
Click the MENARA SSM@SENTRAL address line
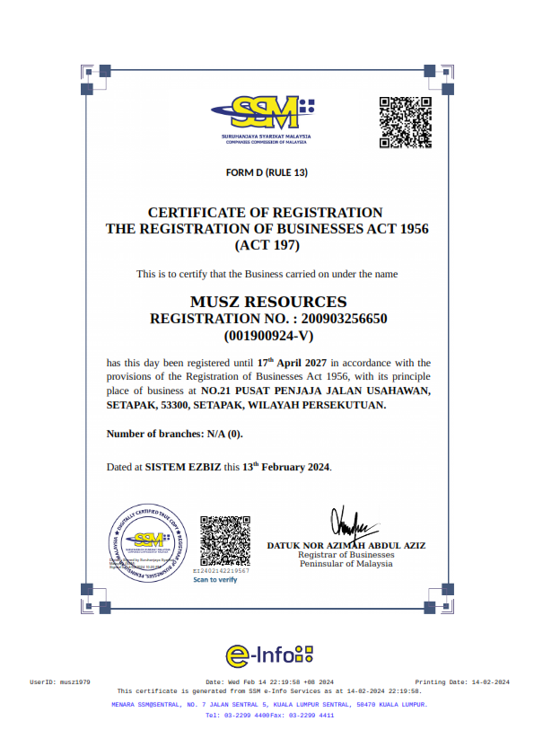(x=269, y=705)
